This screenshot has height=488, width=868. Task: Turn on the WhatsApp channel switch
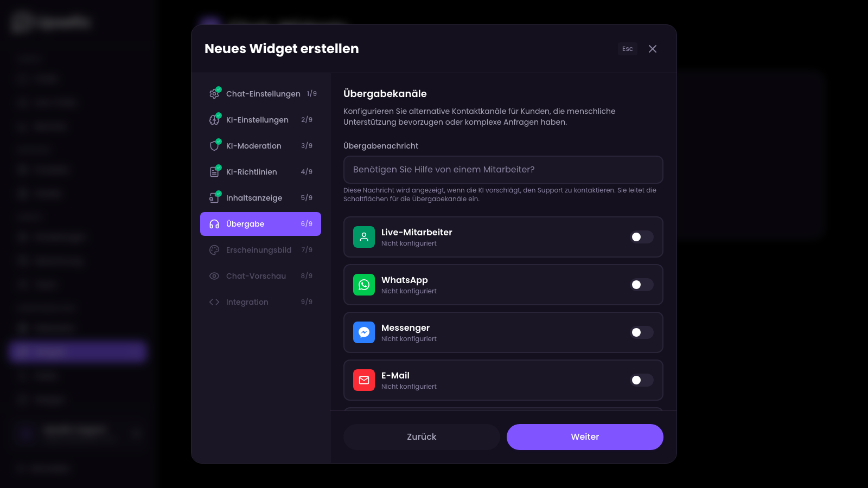click(x=641, y=285)
